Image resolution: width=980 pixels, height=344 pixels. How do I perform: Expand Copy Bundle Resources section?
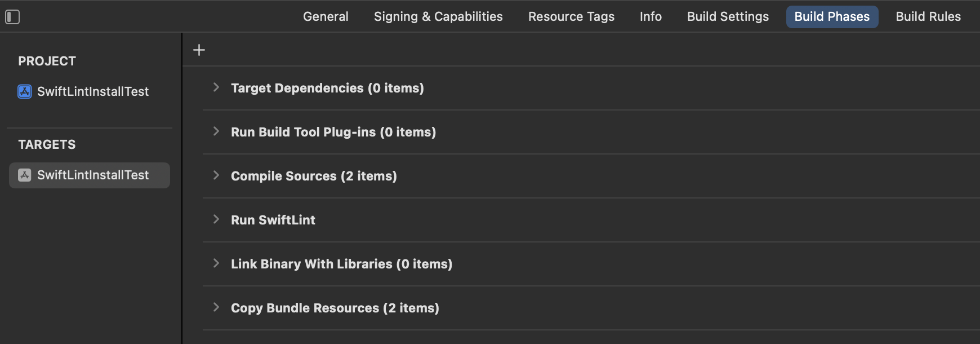(216, 307)
